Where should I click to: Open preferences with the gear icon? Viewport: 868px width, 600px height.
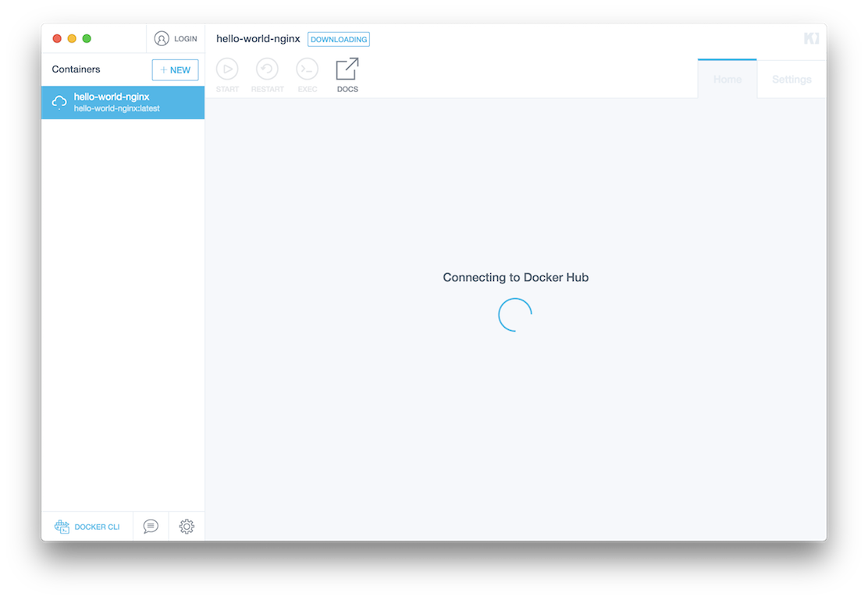186,527
